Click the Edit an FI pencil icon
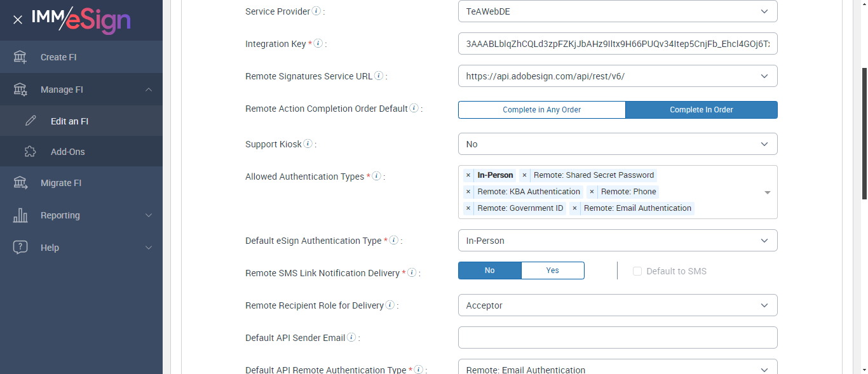The height and width of the screenshot is (374, 868). (x=31, y=121)
